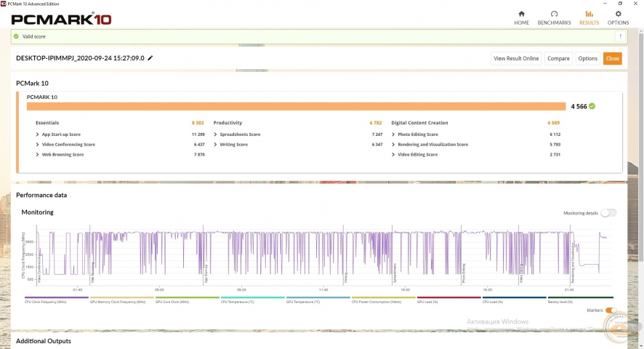This screenshot has height=349, width=644.
Task: Select CPU Clock Frequency legend entry
Action: 56,300
